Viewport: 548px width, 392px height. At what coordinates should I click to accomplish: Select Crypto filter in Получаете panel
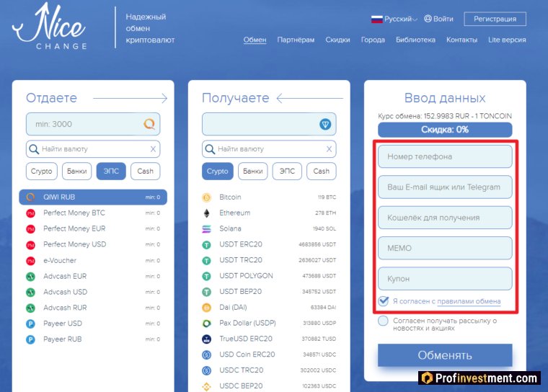(217, 171)
